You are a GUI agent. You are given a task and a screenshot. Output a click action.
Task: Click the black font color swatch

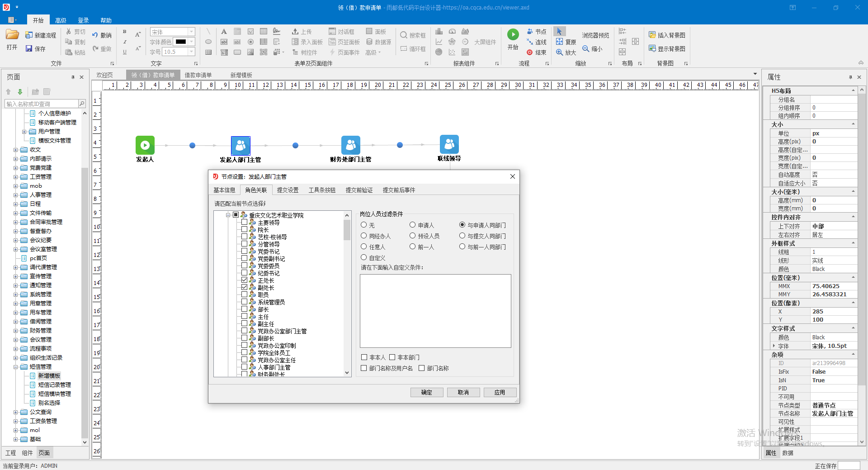click(x=180, y=42)
